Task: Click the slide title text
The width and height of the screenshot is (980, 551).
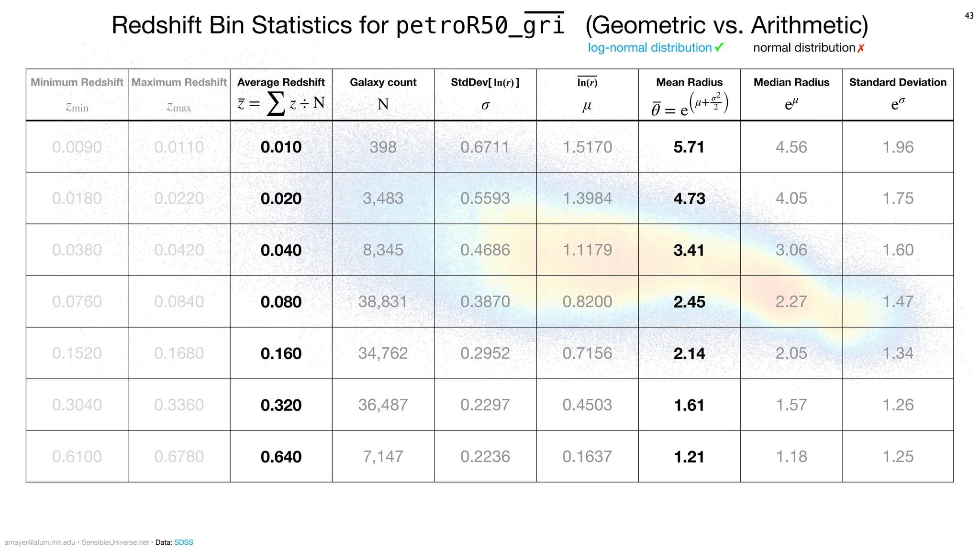Action: 490,25
